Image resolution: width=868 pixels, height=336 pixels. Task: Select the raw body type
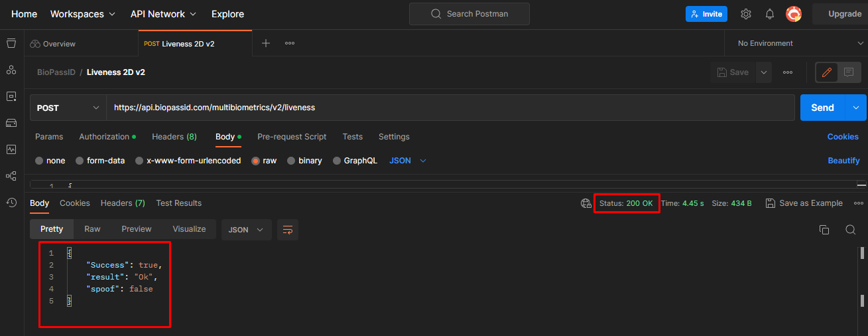265,161
